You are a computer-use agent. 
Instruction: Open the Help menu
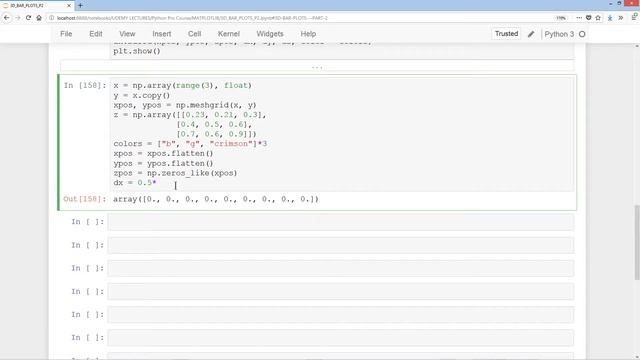(x=308, y=34)
